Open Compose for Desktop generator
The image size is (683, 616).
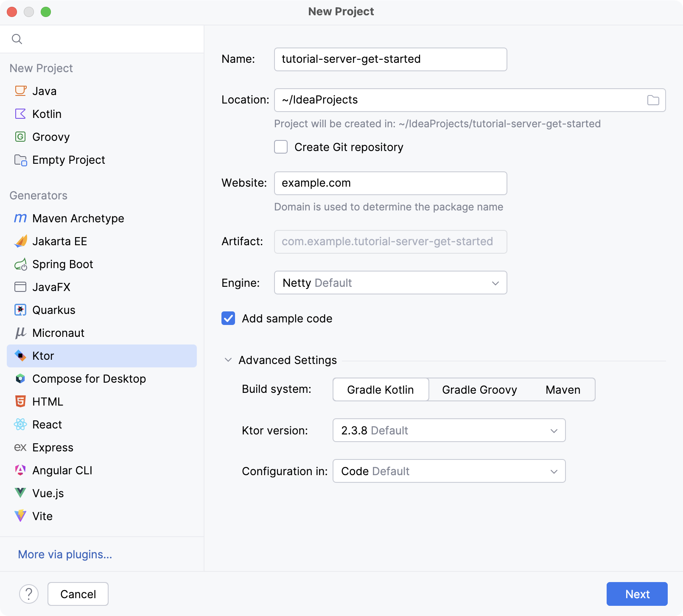89,378
